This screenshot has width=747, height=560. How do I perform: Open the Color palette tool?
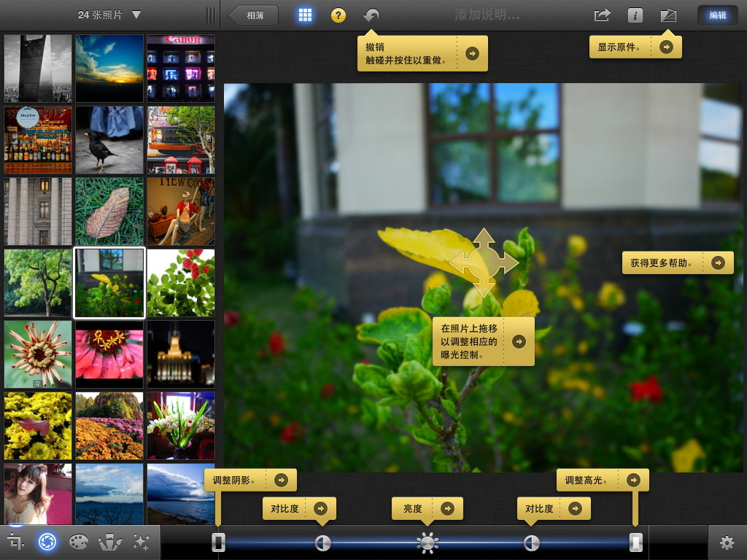77,542
